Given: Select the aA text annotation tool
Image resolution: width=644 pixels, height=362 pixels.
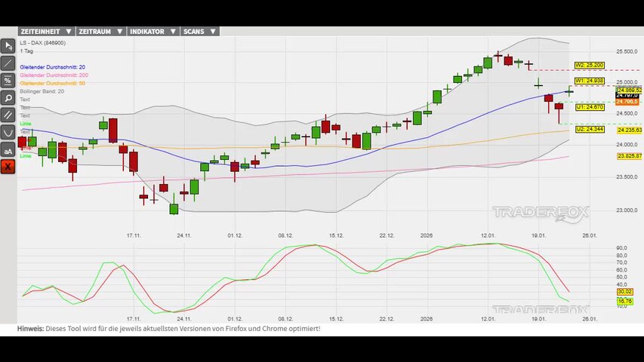Looking at the screenshot, I should click(8, 150).
